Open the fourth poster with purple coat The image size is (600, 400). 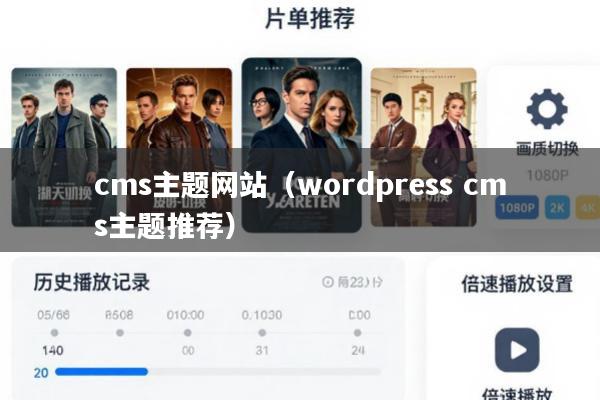(424, 147)
